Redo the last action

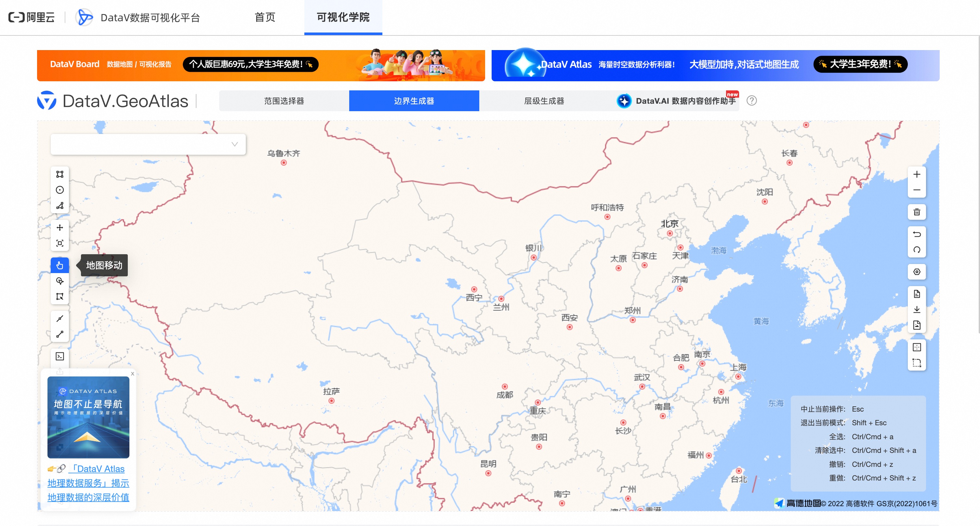[917, 249]
